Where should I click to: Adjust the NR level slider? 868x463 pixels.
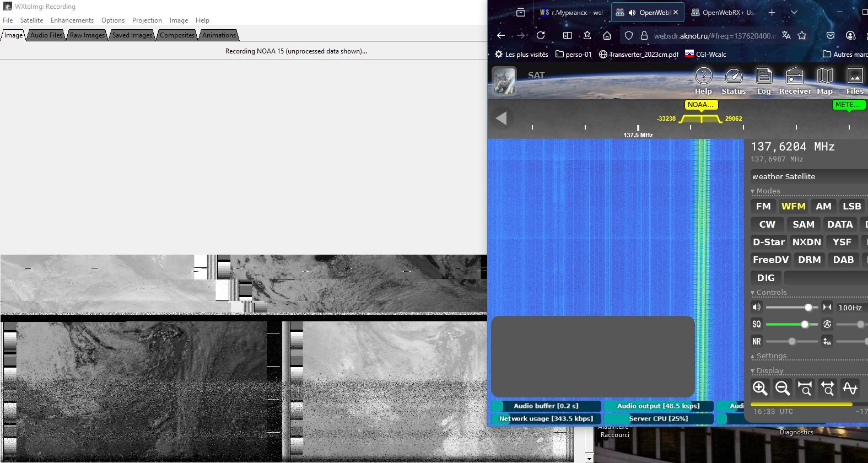[792, 341]
